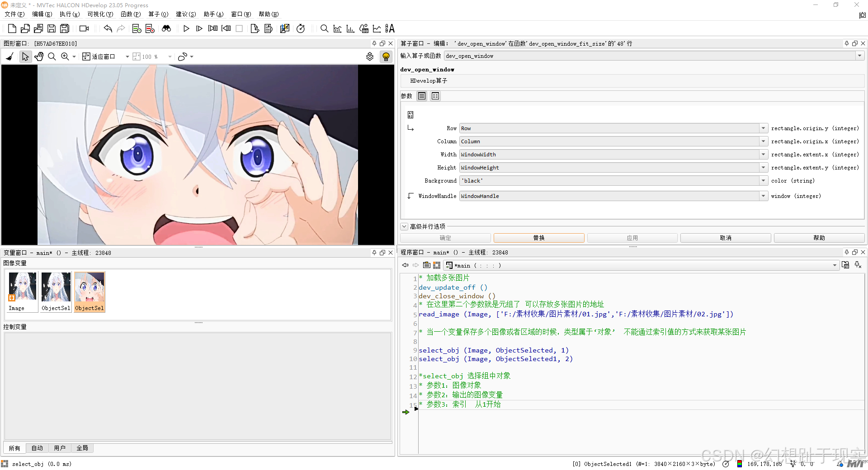Switch to the 所有 (All) variables tab
The height and width of the screenshot is (470, 868).
[14, 448]
